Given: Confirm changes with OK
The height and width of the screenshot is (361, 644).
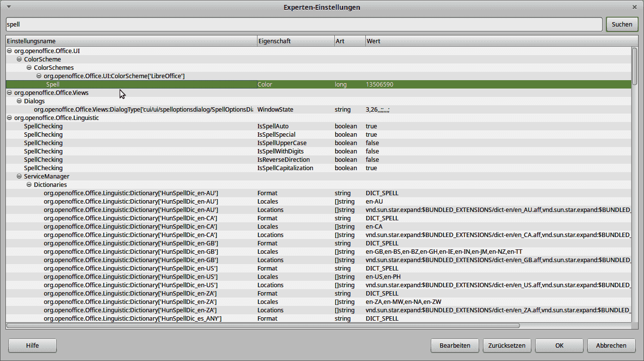Looking at the screenshot, I should (559, 345).
